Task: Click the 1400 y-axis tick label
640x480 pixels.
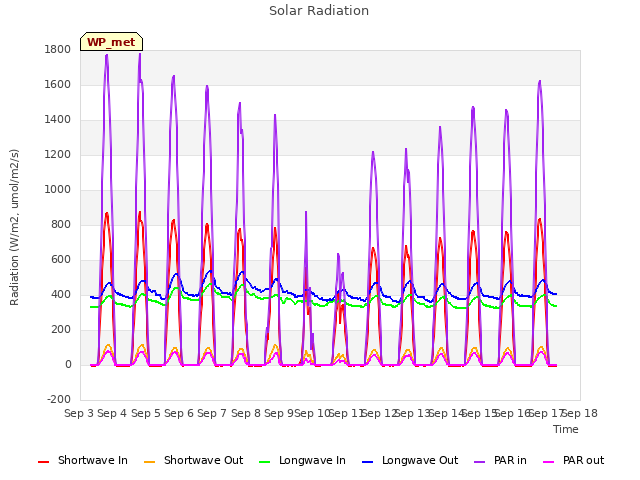Action: (x=58, y=120)
